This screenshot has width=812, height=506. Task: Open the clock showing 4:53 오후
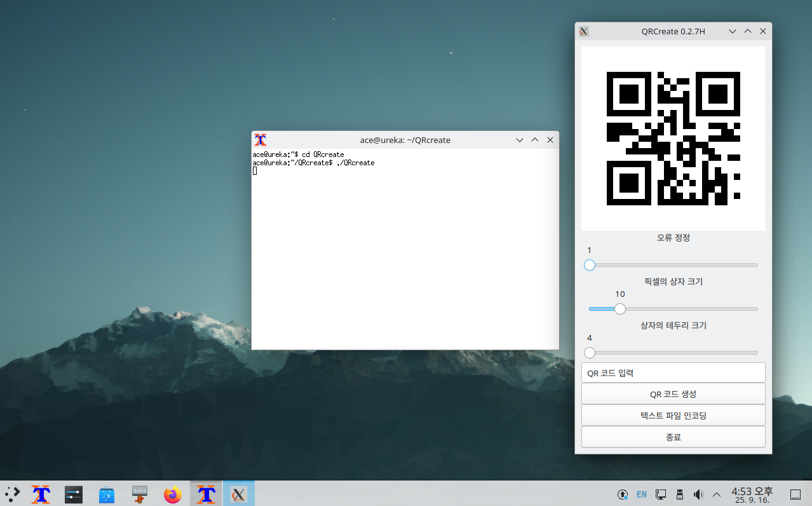(x=752, y=494)
